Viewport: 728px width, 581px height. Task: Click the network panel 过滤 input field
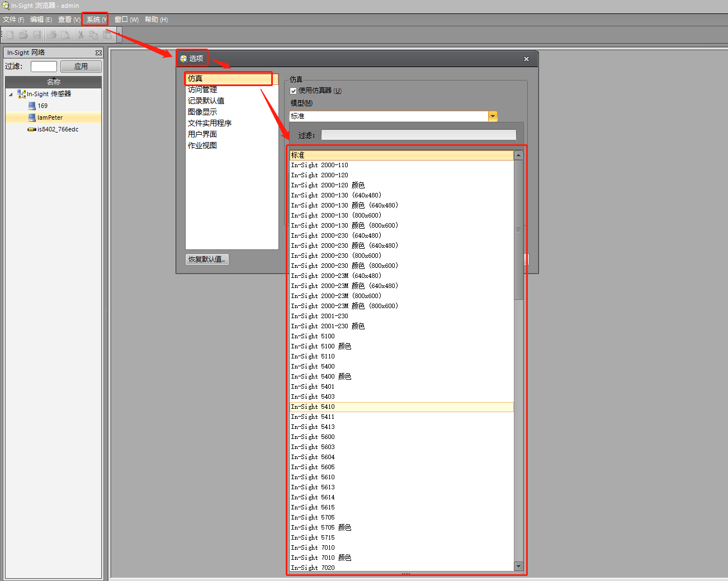(44, 67)
